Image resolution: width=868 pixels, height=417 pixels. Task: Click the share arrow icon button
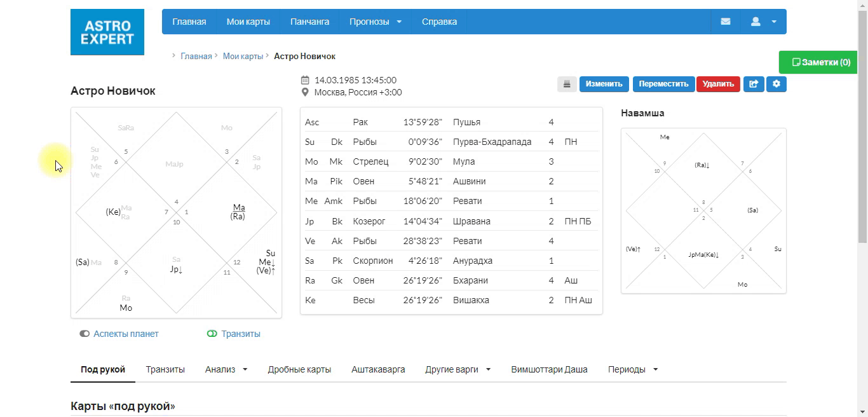754,84
